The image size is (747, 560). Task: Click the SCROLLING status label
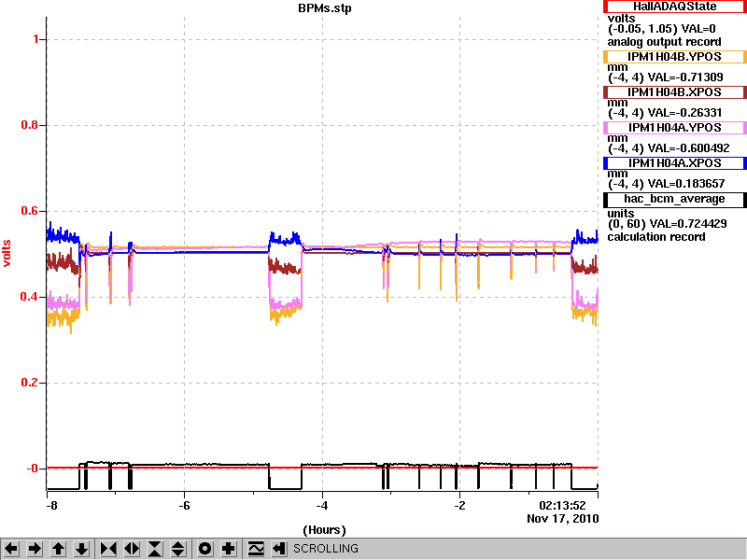tap(325, 549)
